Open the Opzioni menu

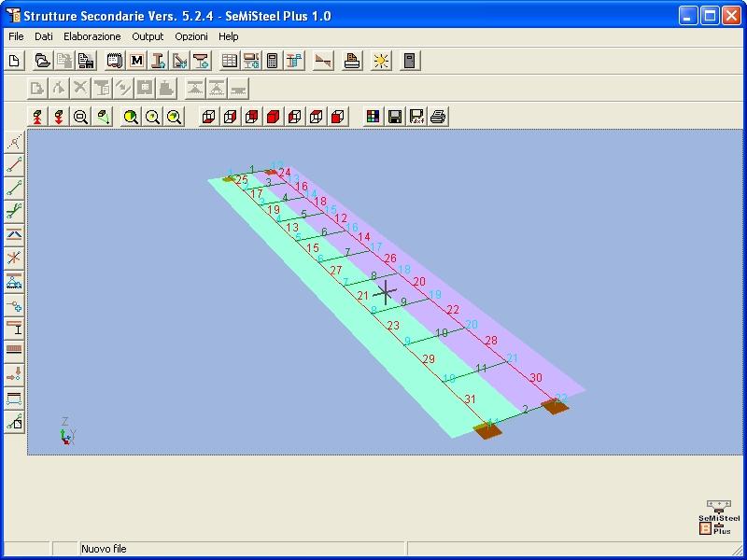pos(190,36)
